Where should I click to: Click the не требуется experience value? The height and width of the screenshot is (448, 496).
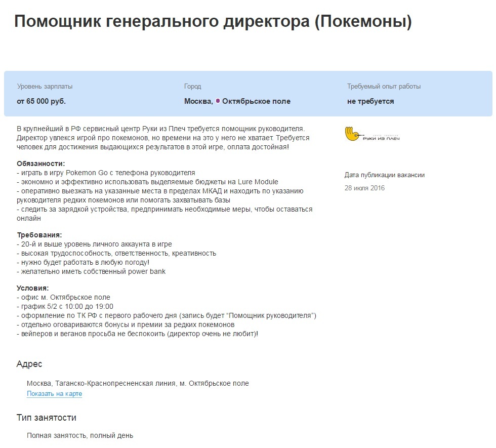click(370, 101)
